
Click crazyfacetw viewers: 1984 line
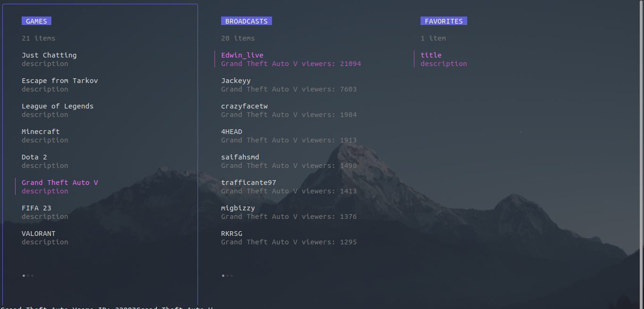(x=289, y=115)
